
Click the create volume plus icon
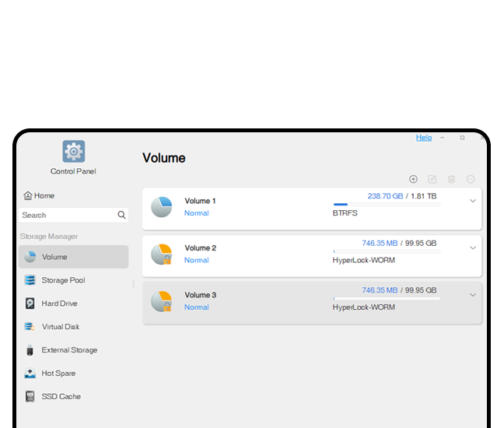click(x=413, y=179)
